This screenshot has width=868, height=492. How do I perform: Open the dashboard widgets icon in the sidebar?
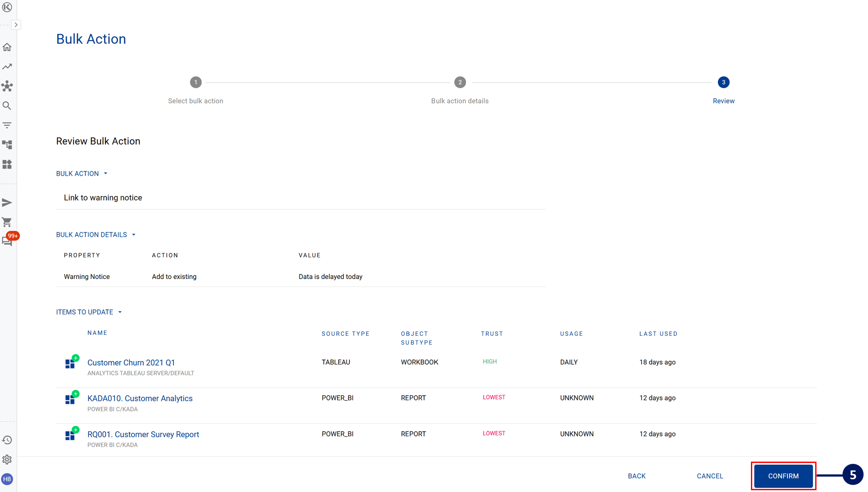[7, 165]
